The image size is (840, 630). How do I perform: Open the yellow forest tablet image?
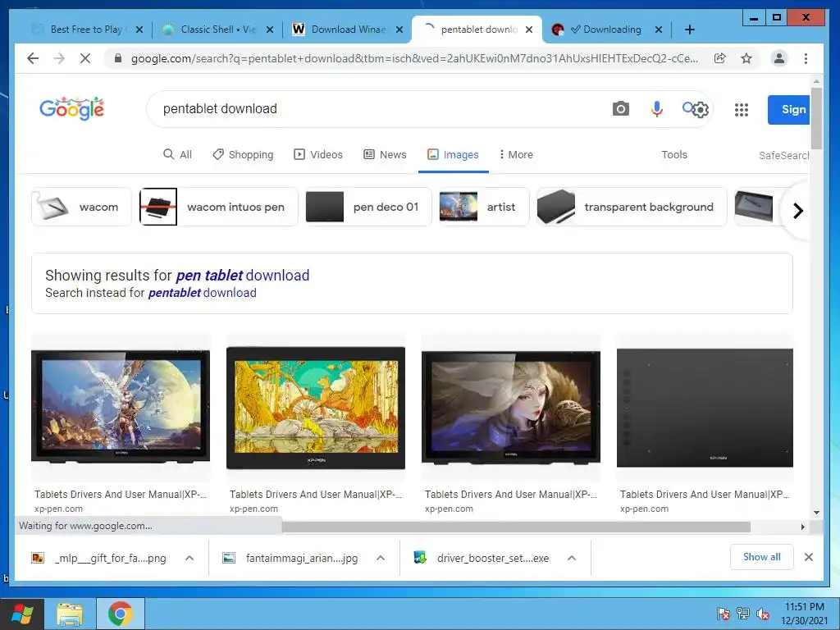[x=316, y=407]
